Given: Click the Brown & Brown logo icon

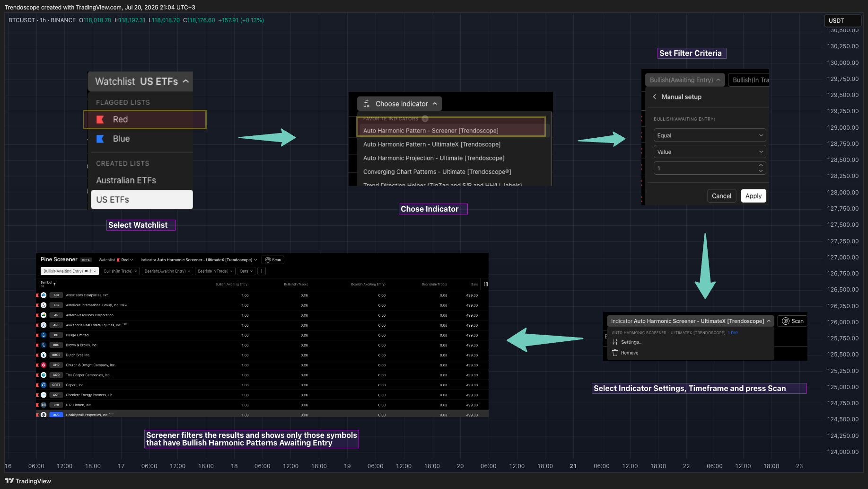Looking at the screenshot, I should pyautogui.click(x=44, y=345).
